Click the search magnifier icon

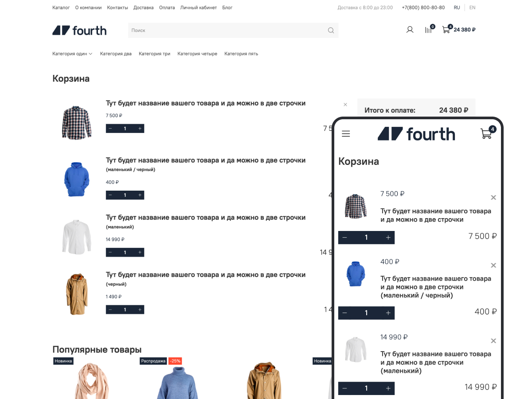point(331,31)
